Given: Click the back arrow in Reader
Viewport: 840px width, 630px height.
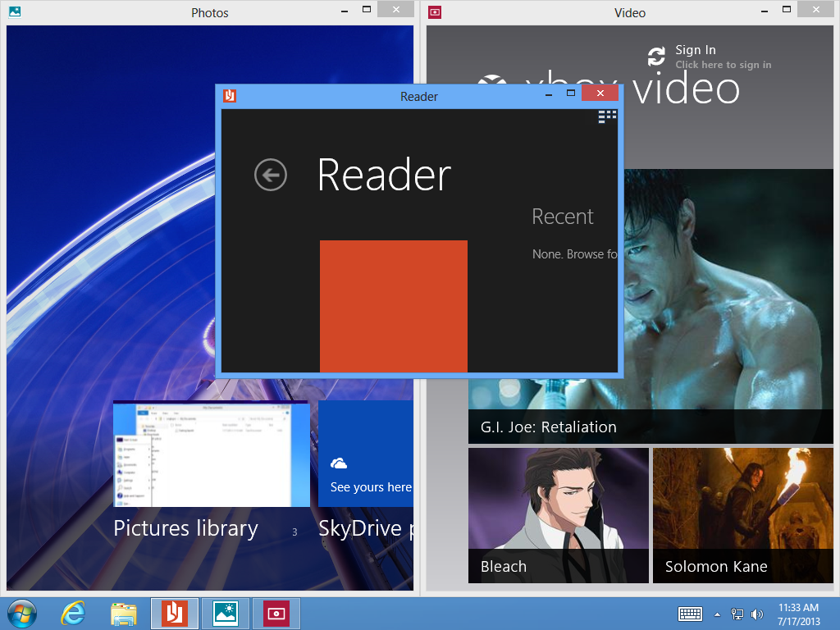Looking at the screenshot, I should (271, 175).
